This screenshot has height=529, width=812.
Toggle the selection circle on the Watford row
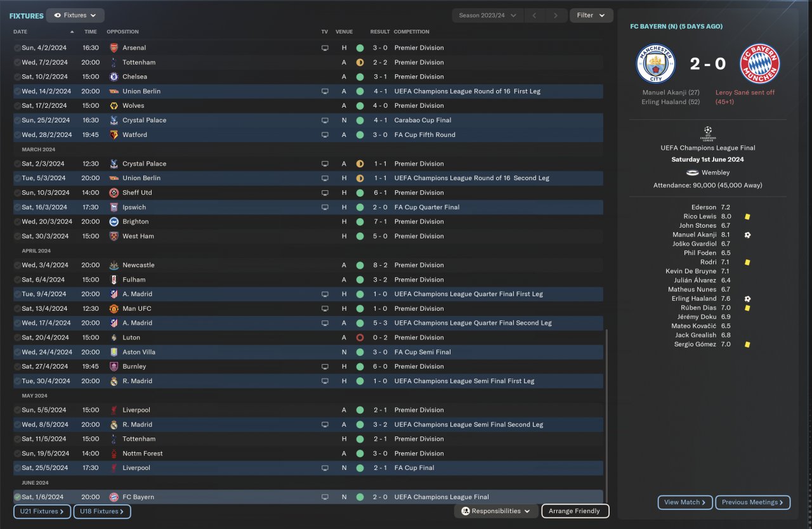(x=17, y=135)
